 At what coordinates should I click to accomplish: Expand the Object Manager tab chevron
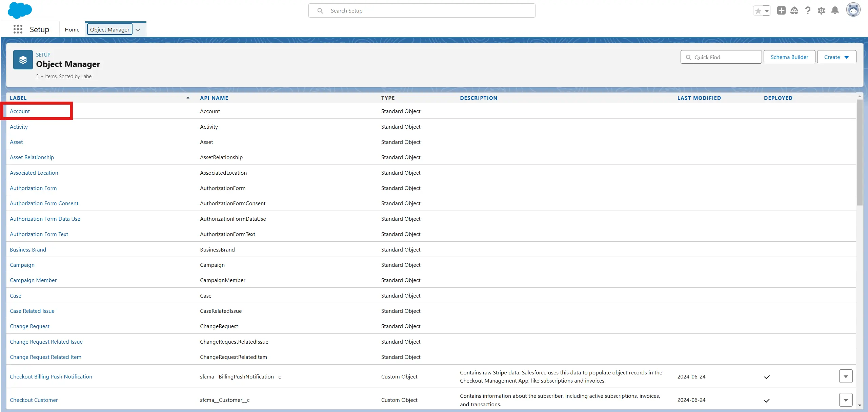click(138, 30)
